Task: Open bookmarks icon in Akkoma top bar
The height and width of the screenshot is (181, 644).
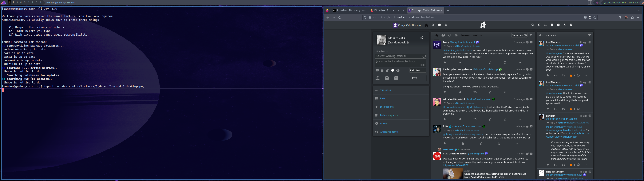Action: pyautogui.click(x=552, y=25)
